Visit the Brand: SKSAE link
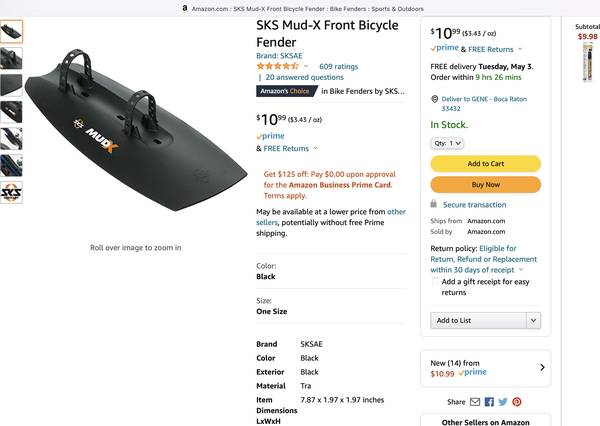Screen dimensions: 600x426 (279, 56)
